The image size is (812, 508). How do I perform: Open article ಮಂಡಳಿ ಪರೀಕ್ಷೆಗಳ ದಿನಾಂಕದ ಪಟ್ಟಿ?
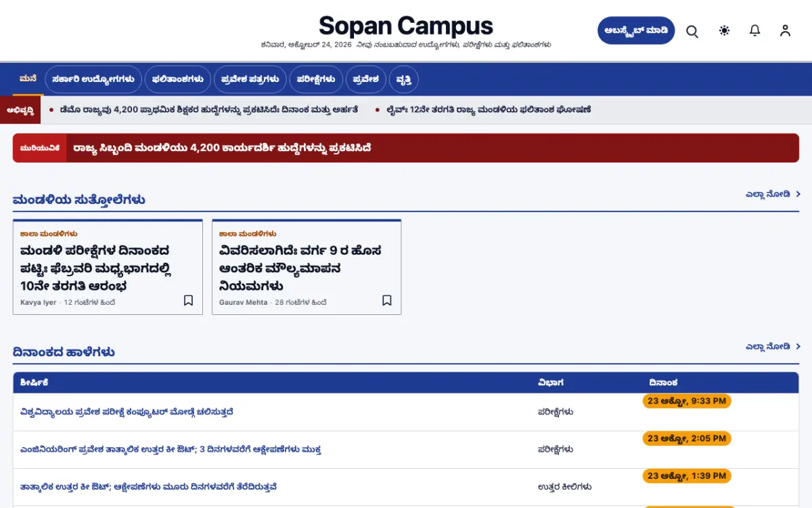click(x=95, y=268)
